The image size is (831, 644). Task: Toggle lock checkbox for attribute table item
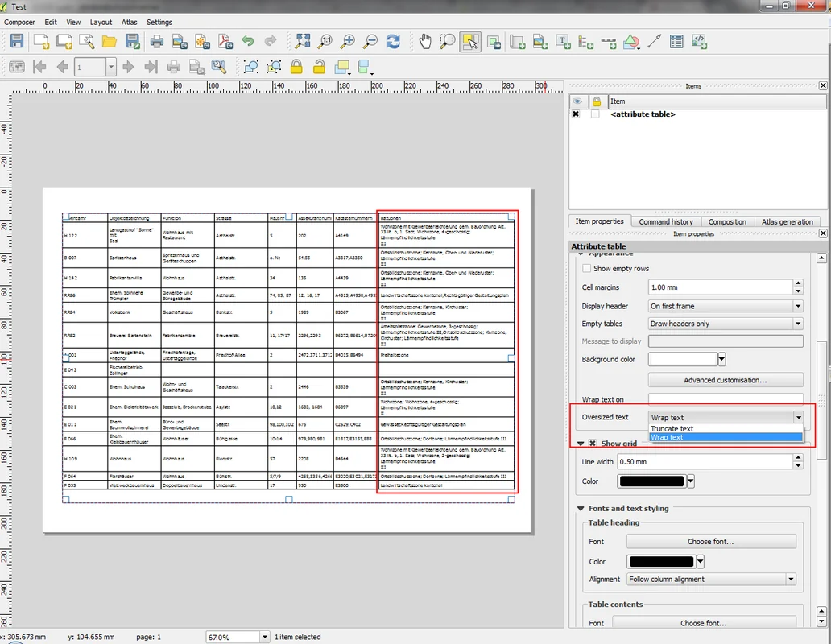click(x=595, y=114)
